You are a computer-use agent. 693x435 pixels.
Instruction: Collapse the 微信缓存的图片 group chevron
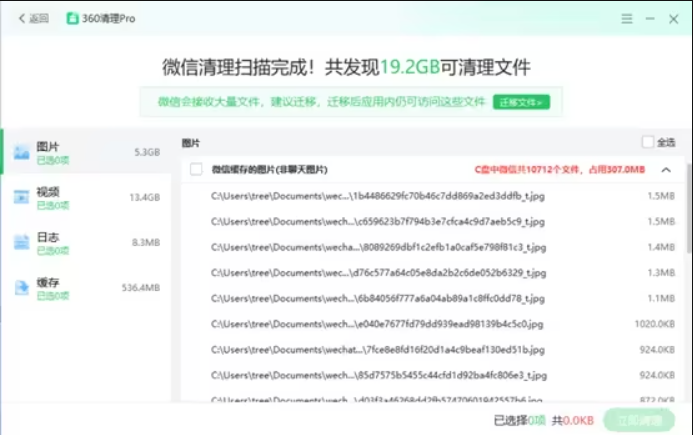[x=666, y=170]
